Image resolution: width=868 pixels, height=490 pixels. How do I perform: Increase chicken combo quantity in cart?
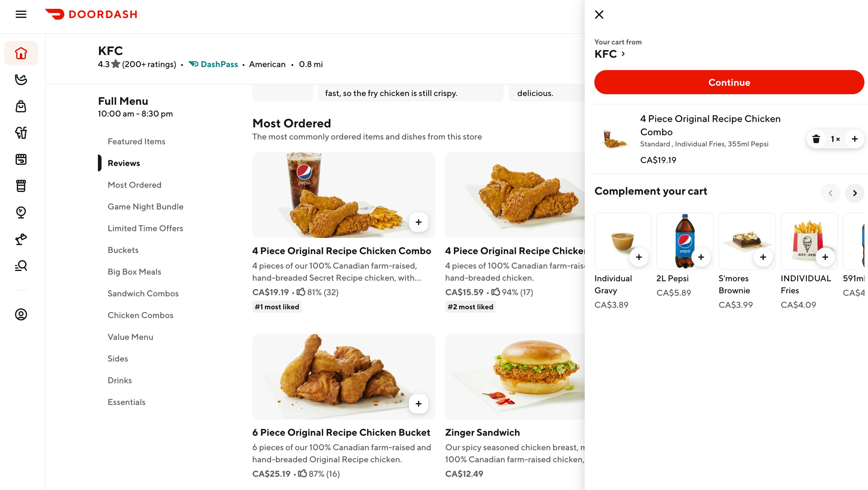tap(854, 139)
